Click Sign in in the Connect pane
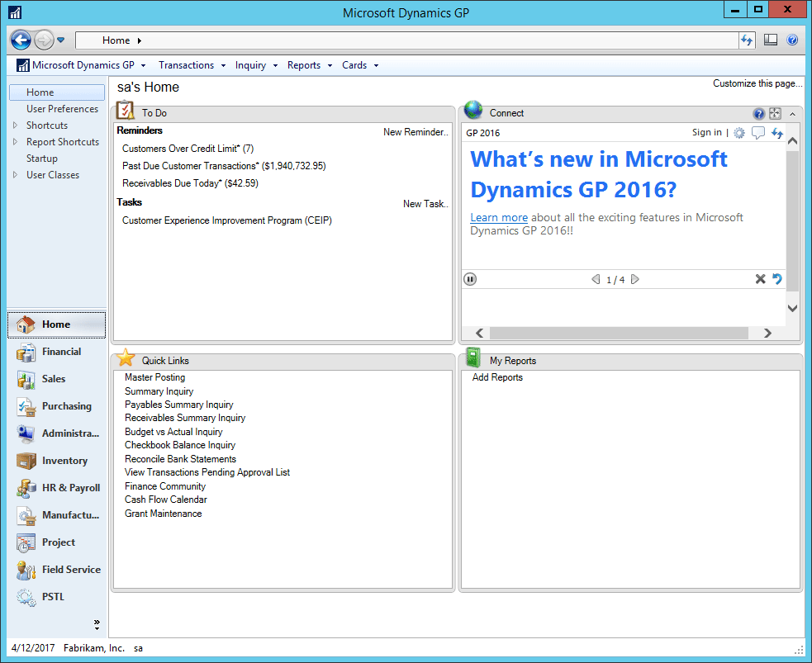This screenshot has width=812, height=663. click(706, 132)
